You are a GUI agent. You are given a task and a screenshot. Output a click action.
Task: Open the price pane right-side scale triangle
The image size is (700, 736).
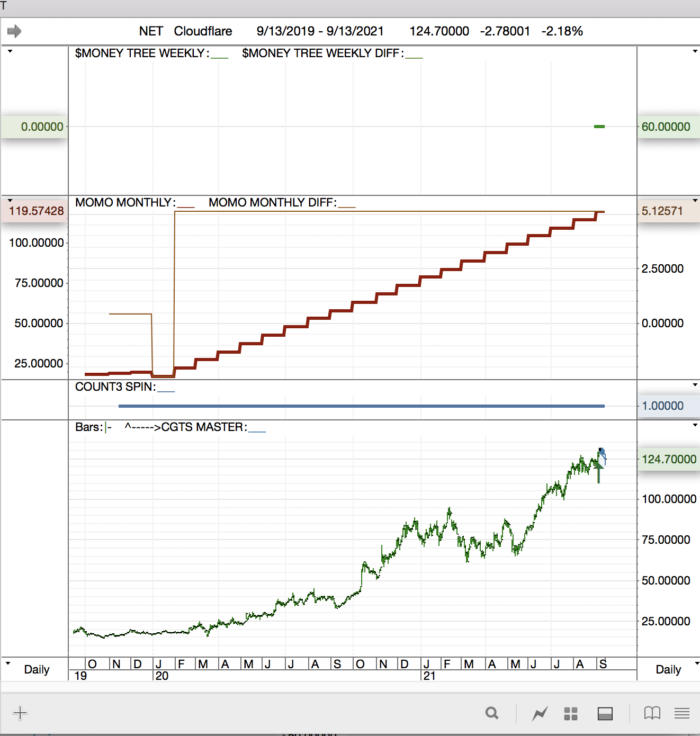(x=695, y=425)
